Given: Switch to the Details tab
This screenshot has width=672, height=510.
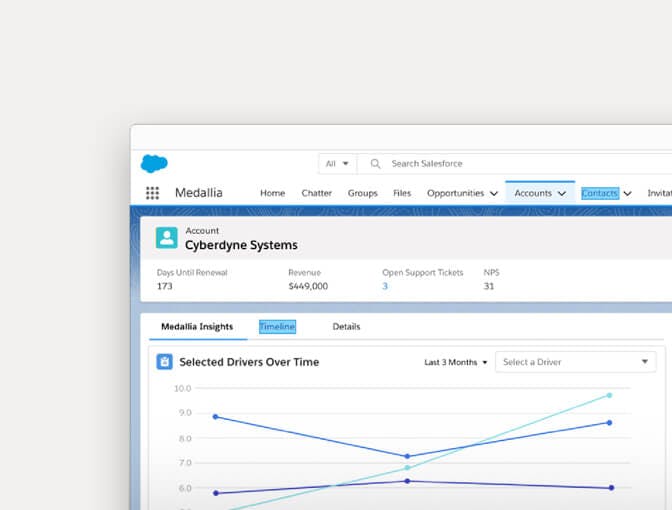Looking at the screenshot, I should click(x=346, y=327).
